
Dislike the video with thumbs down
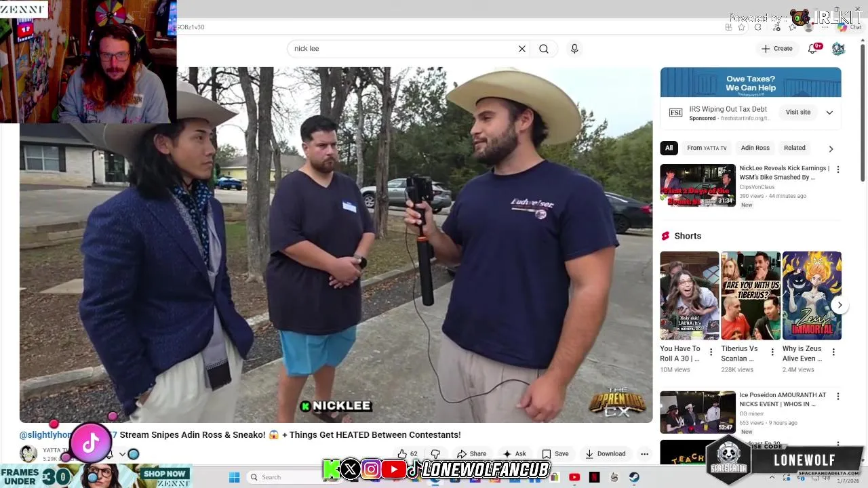(436, 454)
